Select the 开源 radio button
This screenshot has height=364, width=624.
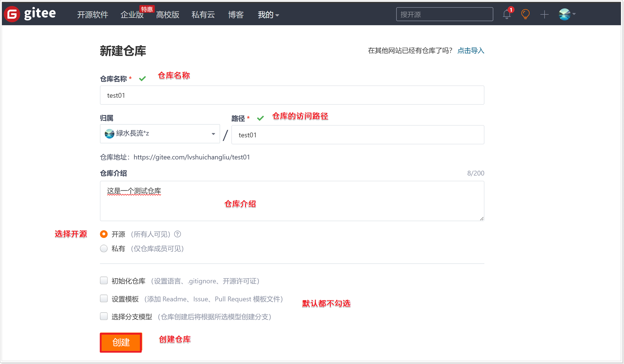point(104,234)
